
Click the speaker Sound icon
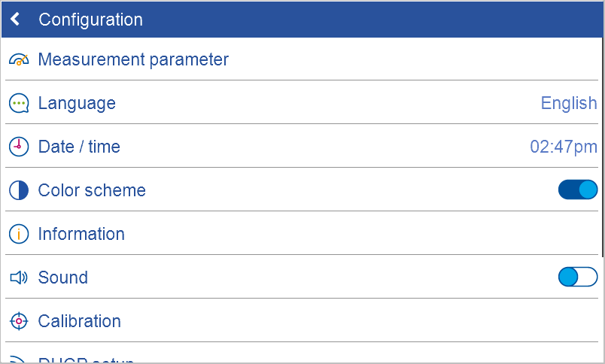click(x=19, y=278)
